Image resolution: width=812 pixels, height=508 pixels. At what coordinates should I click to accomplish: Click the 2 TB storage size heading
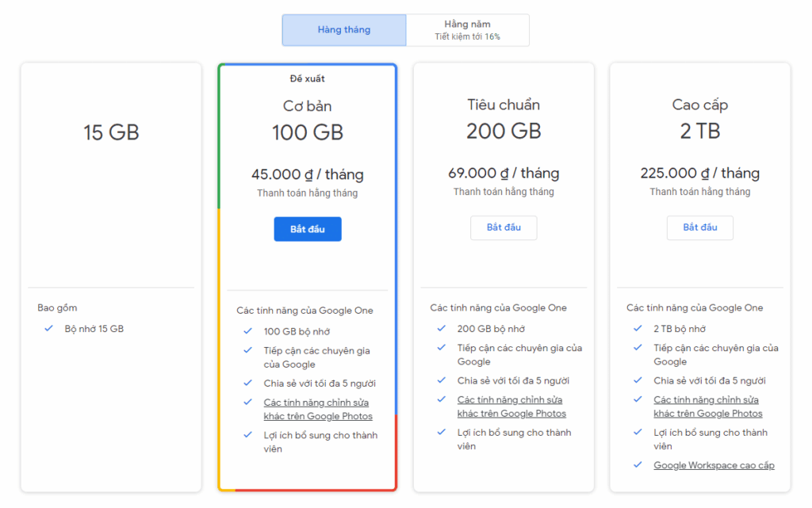pyautogui.click(x=700, y=131)
